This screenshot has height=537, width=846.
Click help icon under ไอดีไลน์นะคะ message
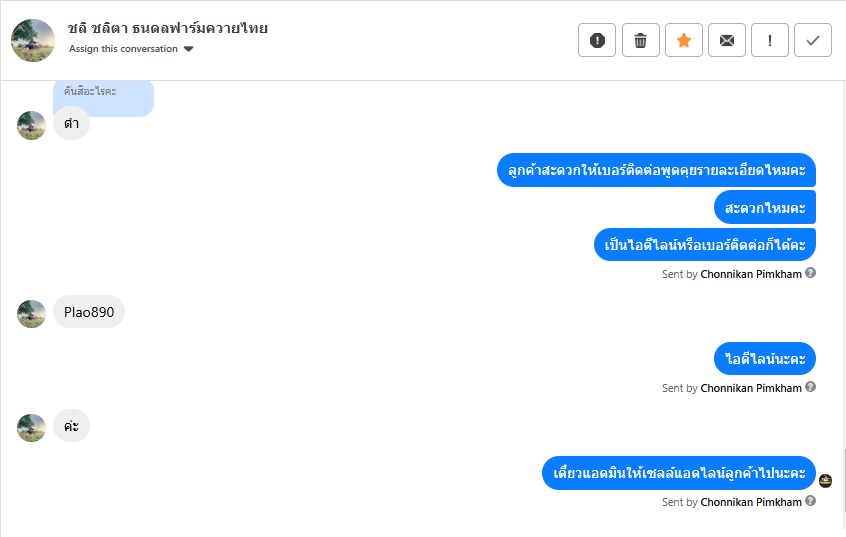[810, 387]
